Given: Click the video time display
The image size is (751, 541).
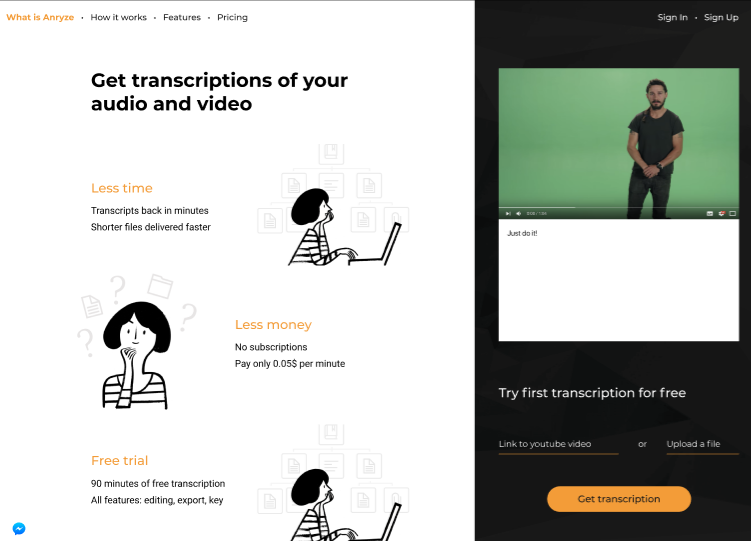Looking at the screenshot, I should point(536,214).
